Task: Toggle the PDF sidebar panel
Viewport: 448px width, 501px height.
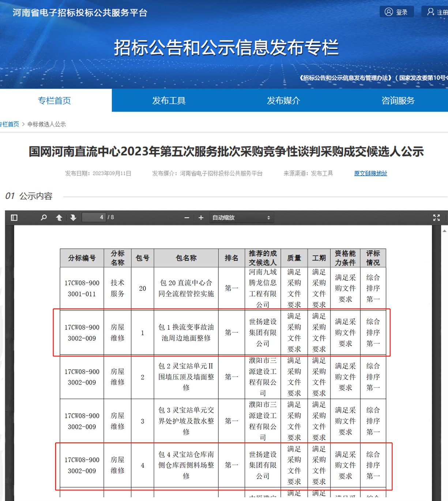Action: click(x=14, y=217)
